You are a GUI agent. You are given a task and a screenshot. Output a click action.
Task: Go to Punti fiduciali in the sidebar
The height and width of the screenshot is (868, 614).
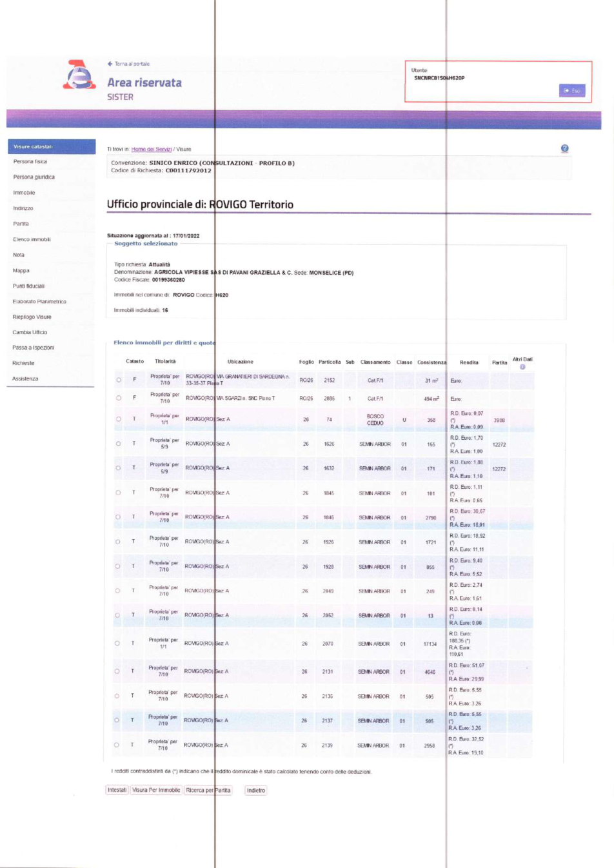29,286
